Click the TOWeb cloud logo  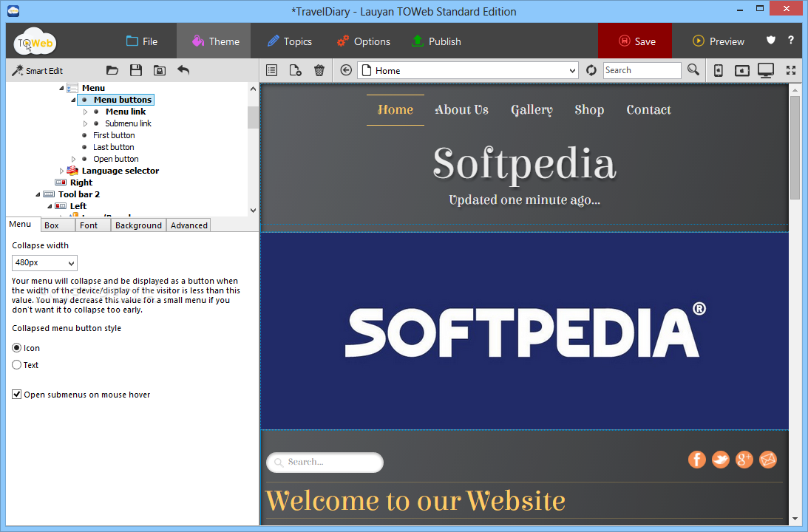35,41
